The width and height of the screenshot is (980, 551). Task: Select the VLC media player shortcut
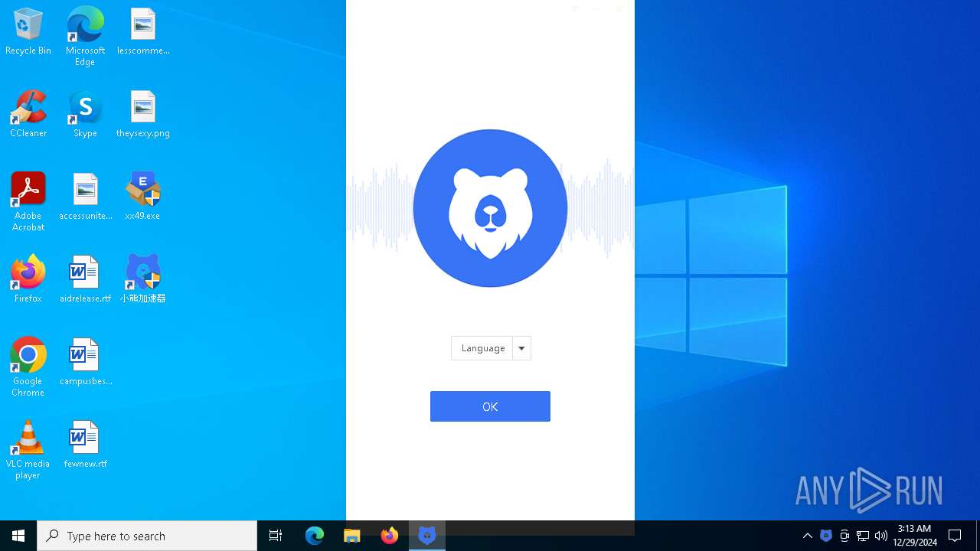(x=28, y=450)
